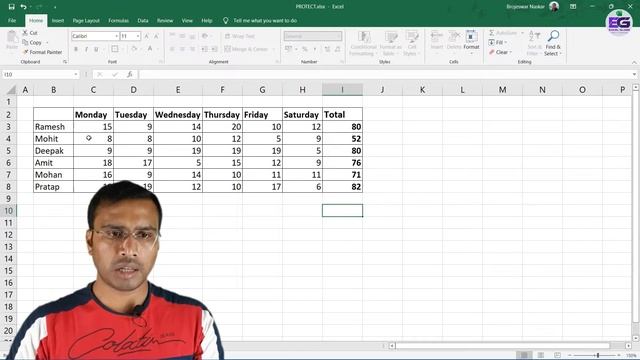Click Format Painter in Clipboard group
The image size is (640, 360).
42,52
